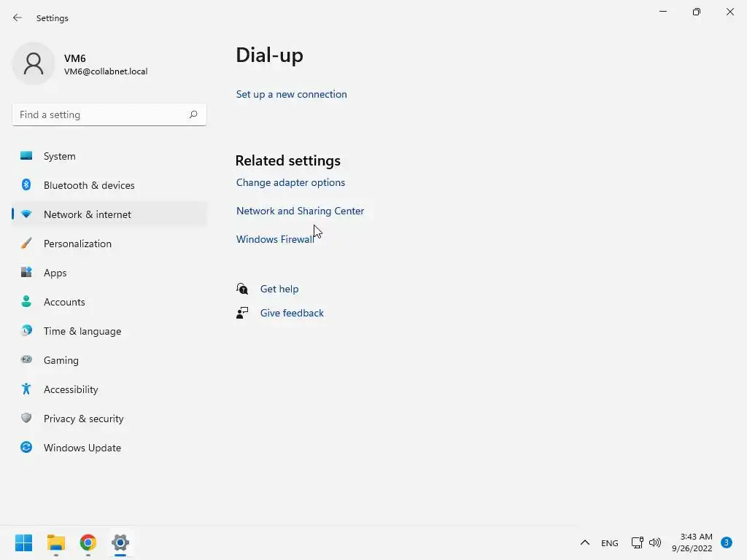The height and width of the screenshot is (560, 747).
Task: Select Network & internet category
Action: [x=109, y=214]
